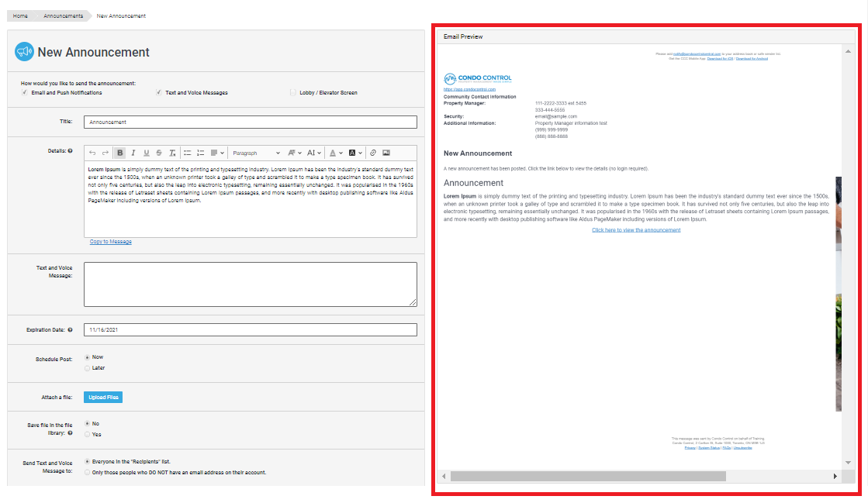Insert a bulleted list
This screenshot has width=868, height=503.
click(187, 153)
